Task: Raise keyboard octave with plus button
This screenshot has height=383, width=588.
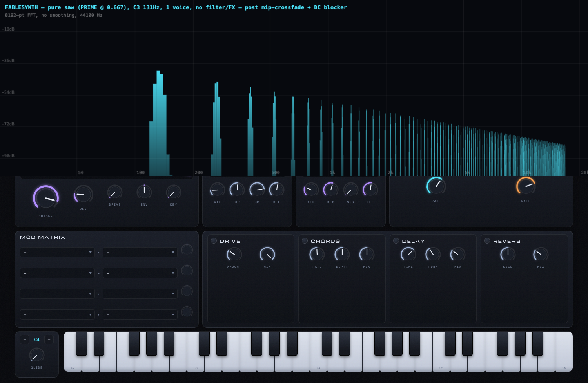Action: tap(49, 340)
